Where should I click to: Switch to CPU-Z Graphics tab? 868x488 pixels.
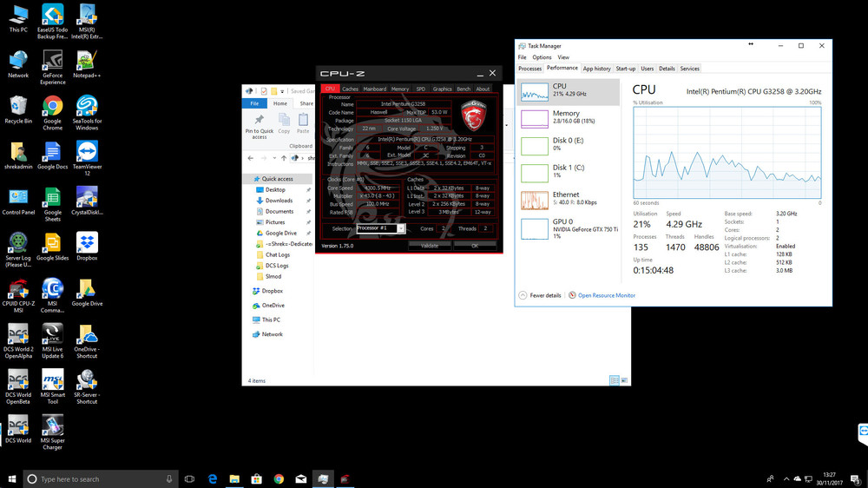click(442, 89)
